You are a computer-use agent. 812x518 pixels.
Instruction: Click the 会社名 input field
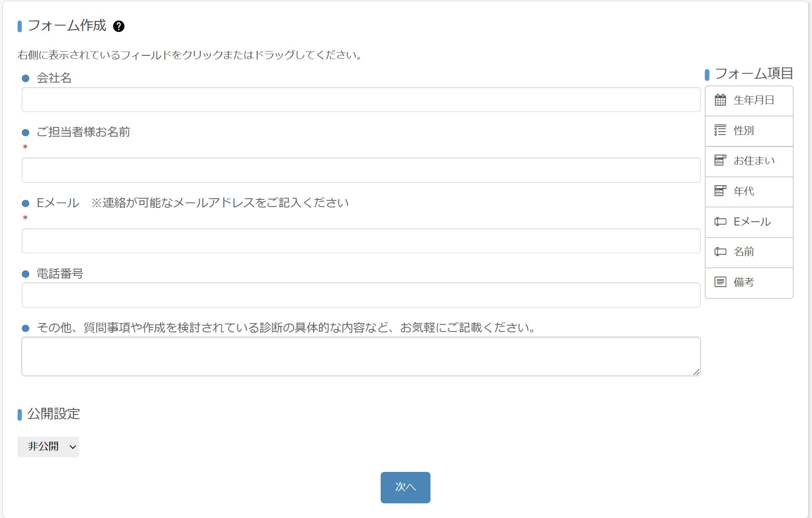pos(361,100)
